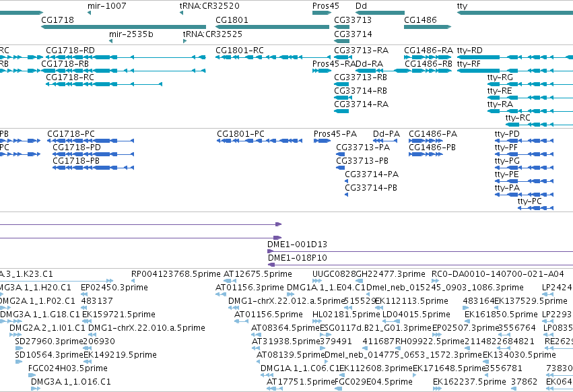Select the tRNA:CR32520 gene label
Image resolution: width=573 pixels, height=392 pixels.
209,6
